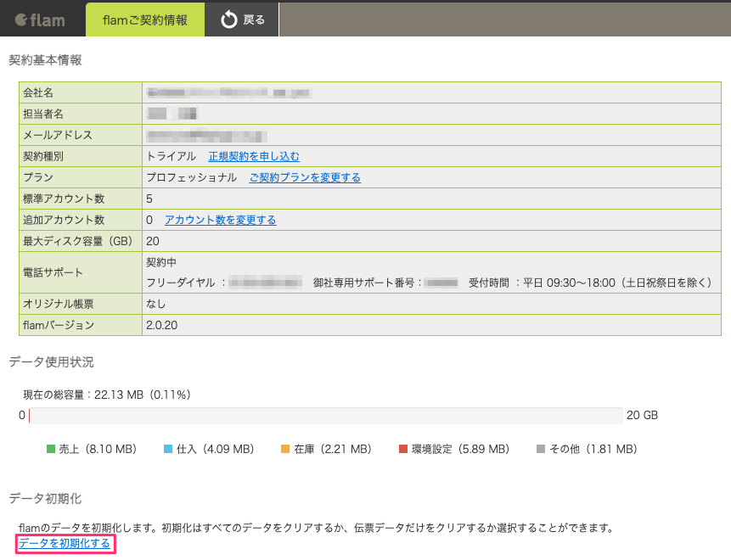This screenshot has height=560, width=731.
Task: Open 正規契約を申し込む link
Action: (254, 156)
